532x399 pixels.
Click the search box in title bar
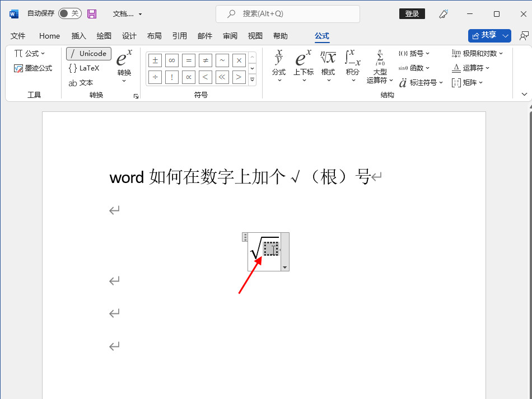click(x=287, y=14)
